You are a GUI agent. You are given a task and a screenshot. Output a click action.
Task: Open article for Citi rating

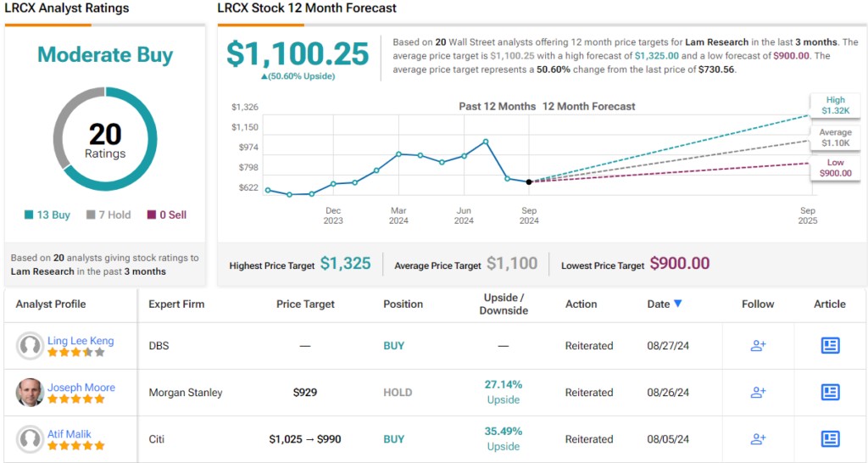point(830,439)
